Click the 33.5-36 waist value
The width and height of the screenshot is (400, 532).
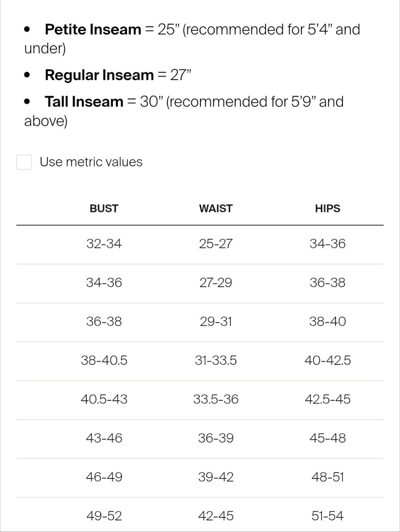[x=216, y=399]
